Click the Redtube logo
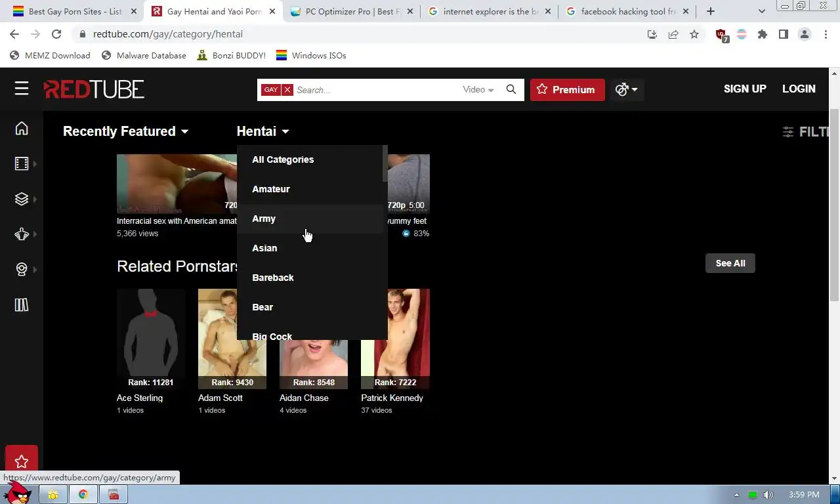This screenshot has height=504, width=840. tap(94, 89)
